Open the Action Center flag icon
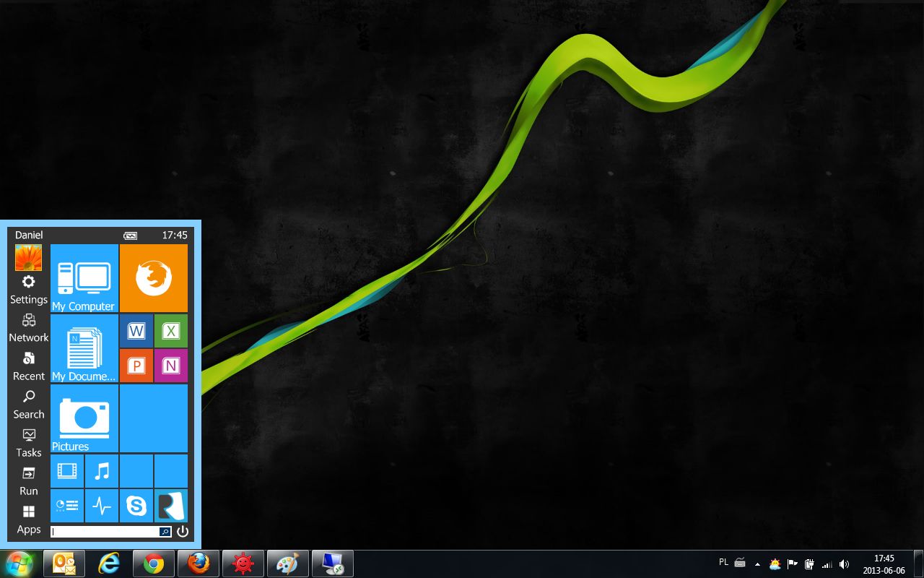 793,564
